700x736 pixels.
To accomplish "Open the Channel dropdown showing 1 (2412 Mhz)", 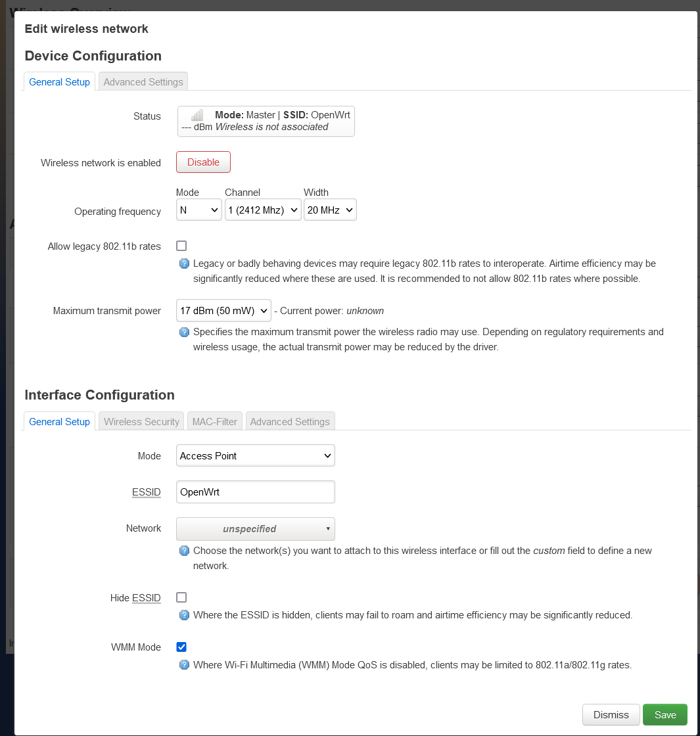I will click(x=263, y=210).
